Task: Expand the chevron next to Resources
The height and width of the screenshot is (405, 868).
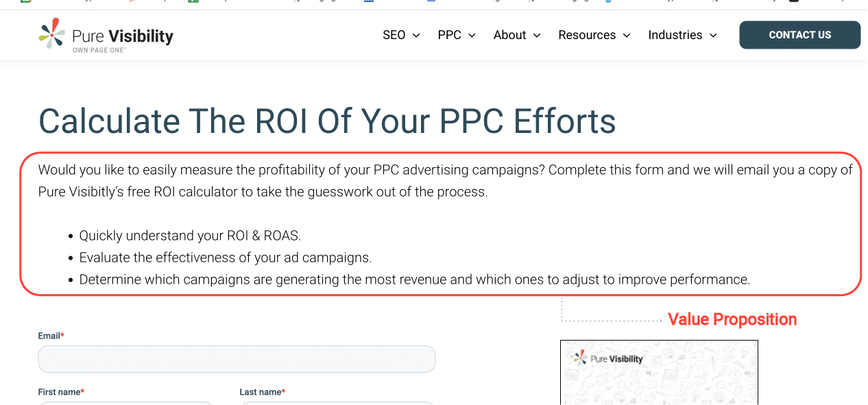Action: point(626,36)
